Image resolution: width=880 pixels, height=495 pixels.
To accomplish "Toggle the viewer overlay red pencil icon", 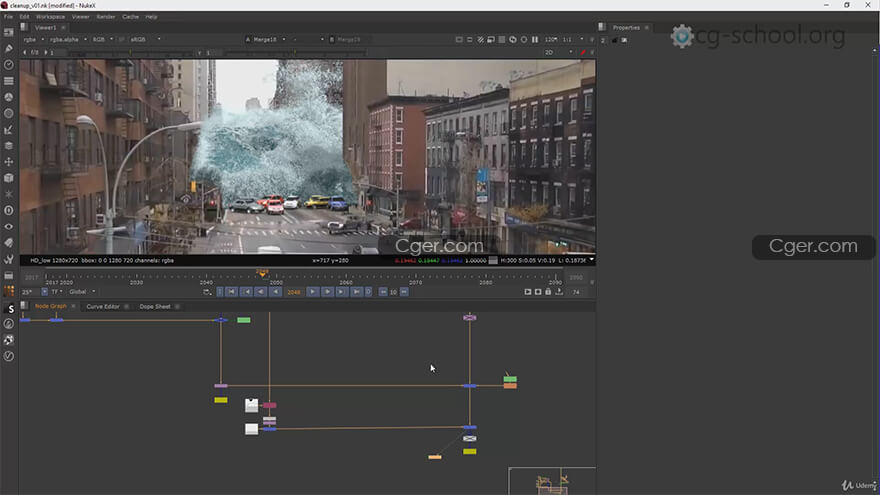I will coord(583,52).
